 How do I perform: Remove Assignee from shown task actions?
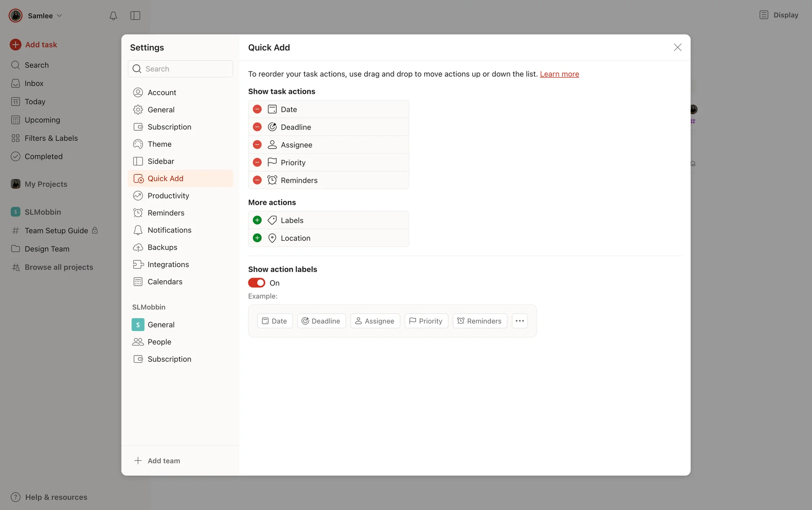tap(257, 145)
